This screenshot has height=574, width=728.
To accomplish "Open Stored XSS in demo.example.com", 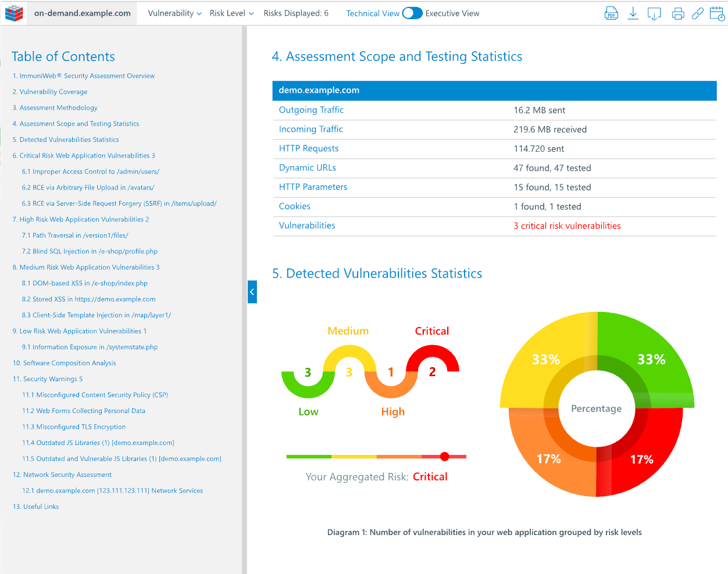I will pos(89,299).
